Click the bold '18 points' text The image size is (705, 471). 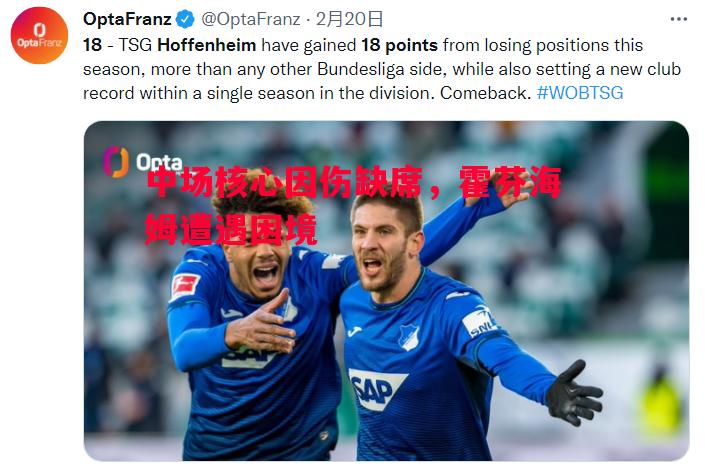click(399, 45)
